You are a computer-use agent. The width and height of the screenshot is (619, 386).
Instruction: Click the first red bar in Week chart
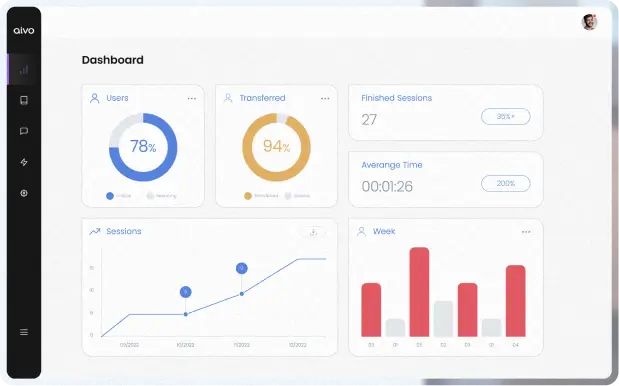click(371, 310)
